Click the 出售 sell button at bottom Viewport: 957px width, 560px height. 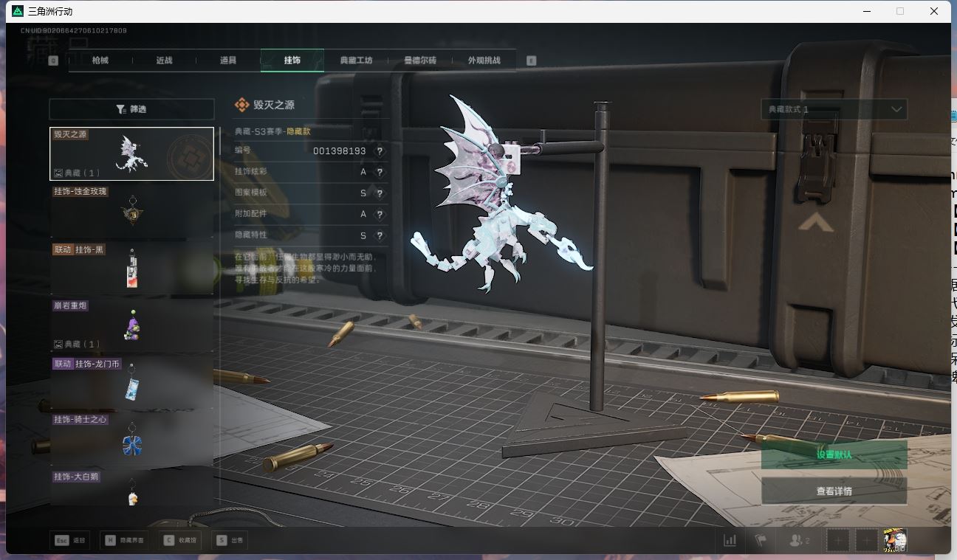[230, 541]
